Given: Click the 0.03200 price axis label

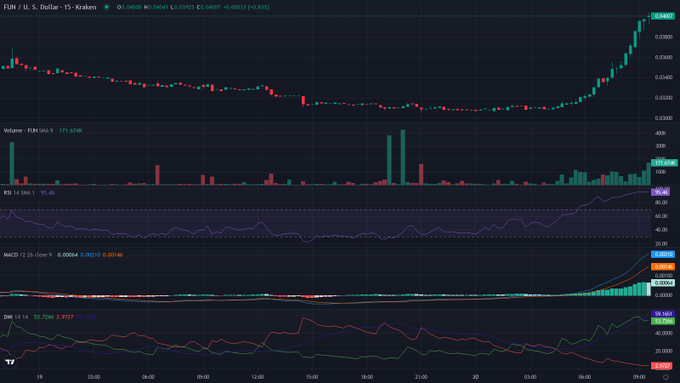Looking at the screenshot, I should click(x=664, y=98).
